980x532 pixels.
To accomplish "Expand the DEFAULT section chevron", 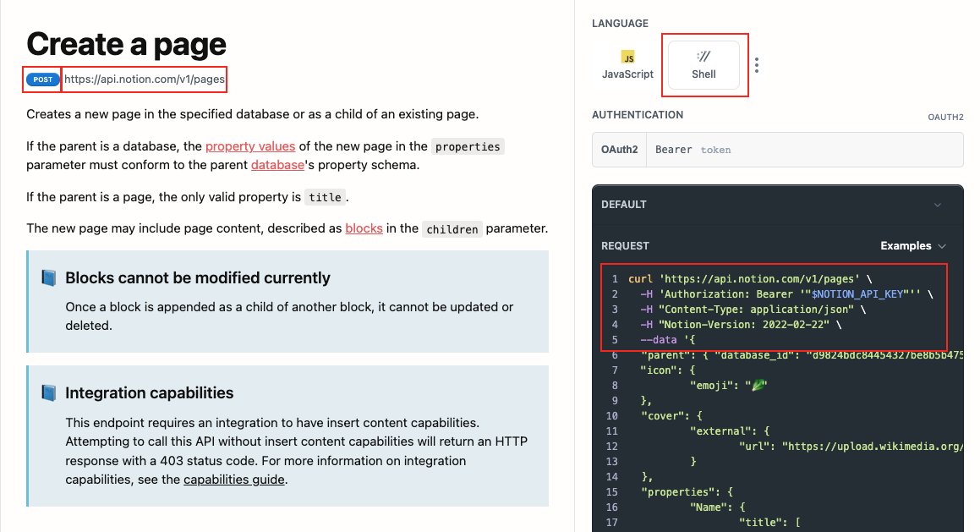I will pyautogui.click(x=937, y=205).
